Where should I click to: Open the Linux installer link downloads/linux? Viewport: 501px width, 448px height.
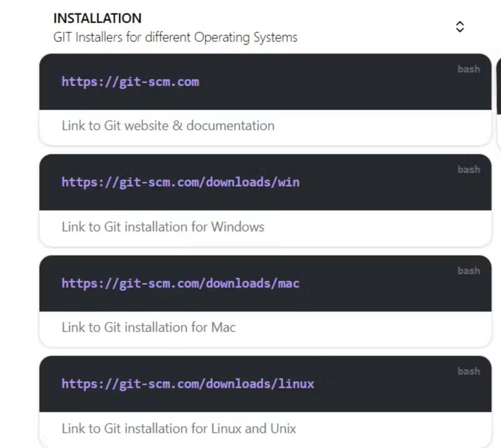187,384
